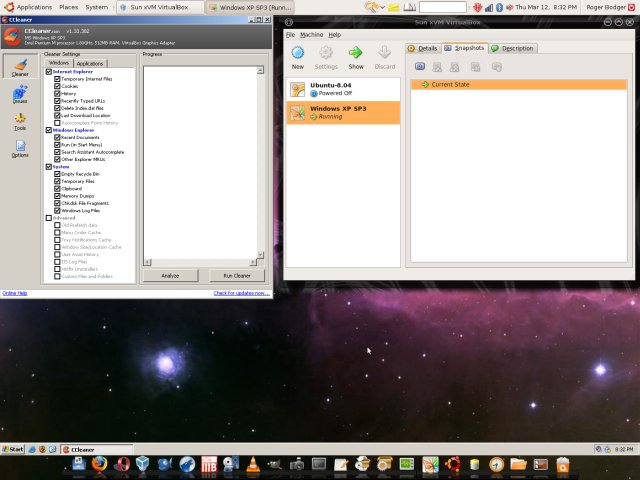Click the Check for updates link

(240, 293)
